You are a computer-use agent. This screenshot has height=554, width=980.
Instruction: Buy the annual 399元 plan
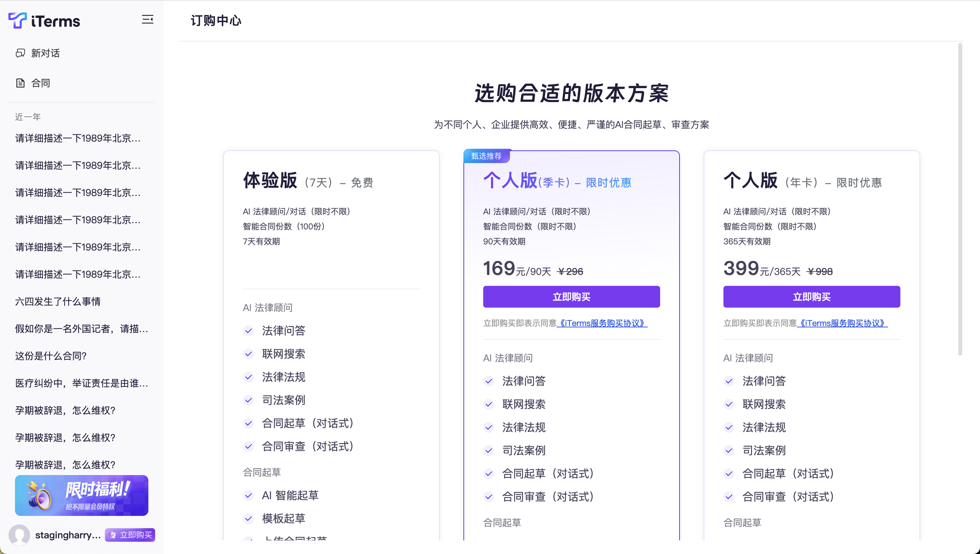811,297
